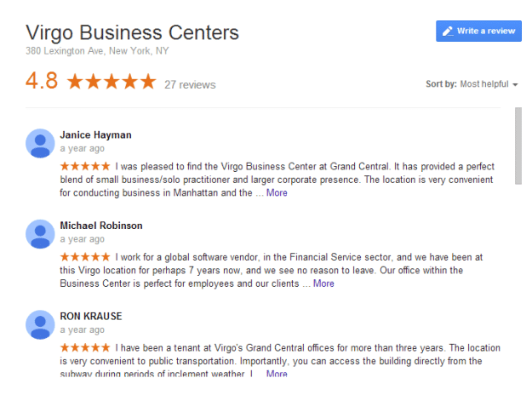532x395 pixels.
Task: Click the reviews list scrollbar thumb
Action: pyautogui.click(x=518, y=146)
